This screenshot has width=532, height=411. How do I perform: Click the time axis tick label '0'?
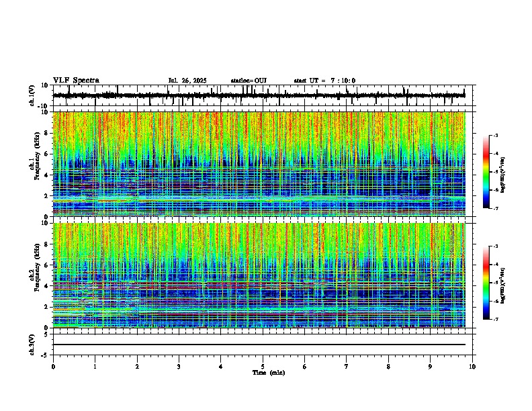pyautogui.click(x=53, y=367)
